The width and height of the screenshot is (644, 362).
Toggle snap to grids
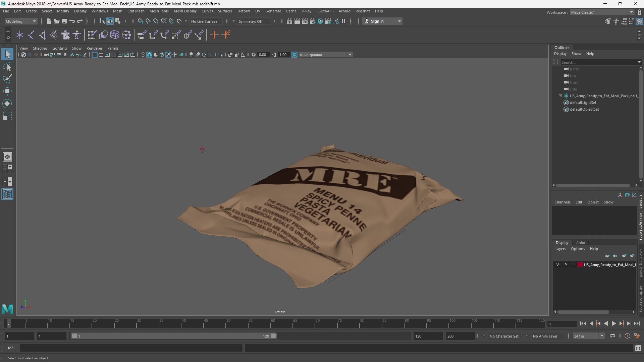[140, 21]
